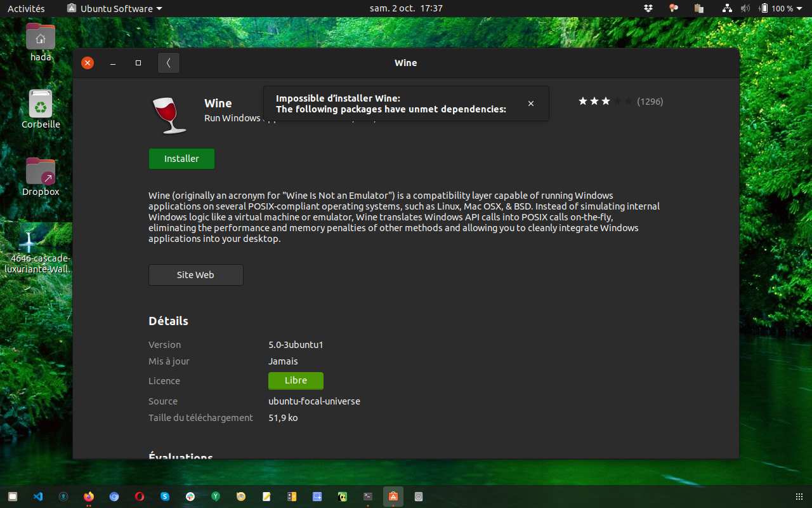The height and width of the screenshot is (508, 812).
Task: Click the Wine glass app icon
Action: click(169, 115)
